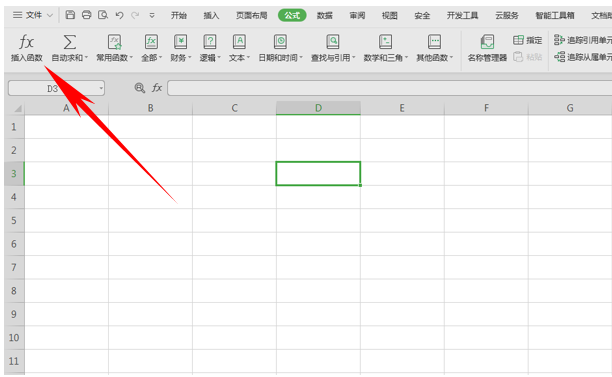Switch to the Developer Tools (开发工具) tab
This screenshot has height=377, width=612.
pos(463,15)
